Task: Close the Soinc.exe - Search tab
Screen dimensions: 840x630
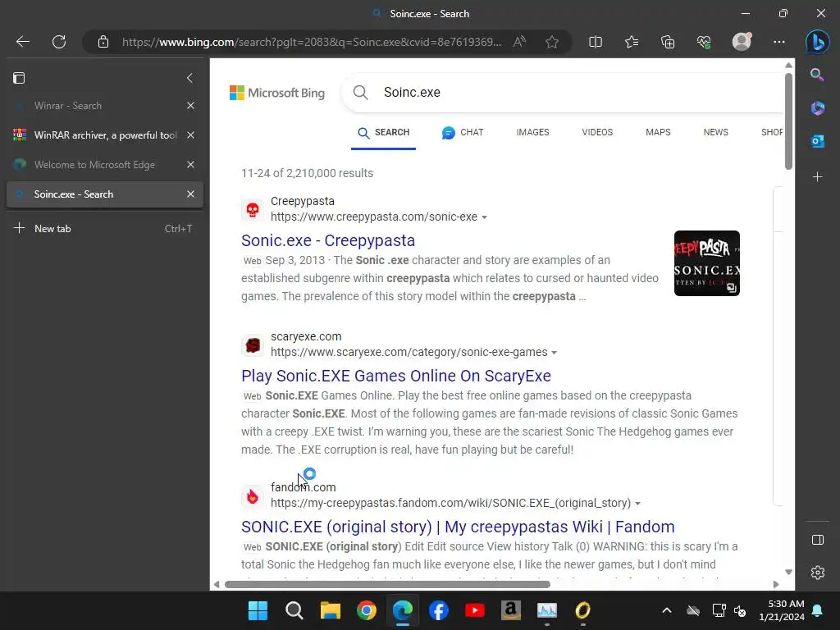Action: [x=190, y=194]
